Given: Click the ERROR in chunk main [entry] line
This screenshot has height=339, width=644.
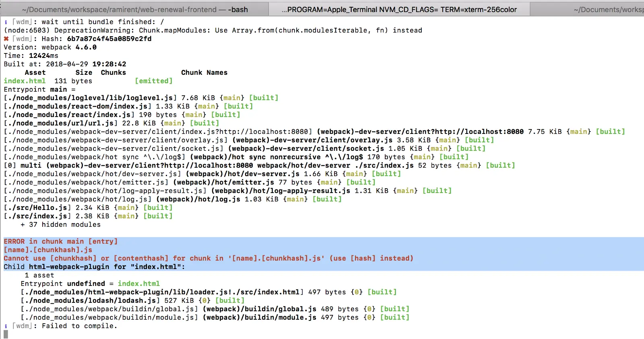Looking at the screenshot, I should click(61, 241).
